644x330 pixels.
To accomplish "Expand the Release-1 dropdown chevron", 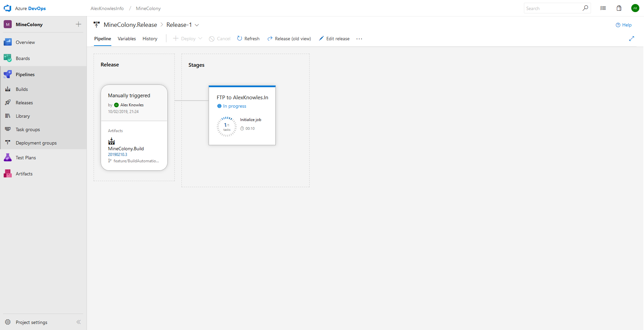I will click(197, 25).
